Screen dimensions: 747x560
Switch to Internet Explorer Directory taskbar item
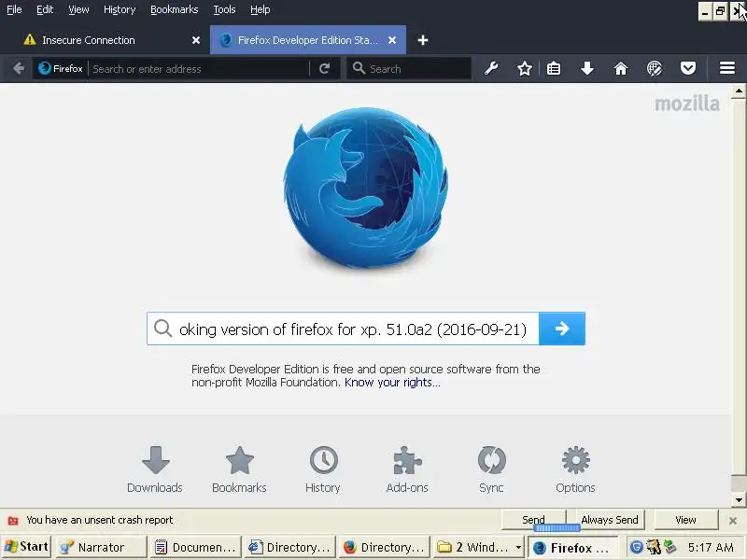[x=290, y=547]
